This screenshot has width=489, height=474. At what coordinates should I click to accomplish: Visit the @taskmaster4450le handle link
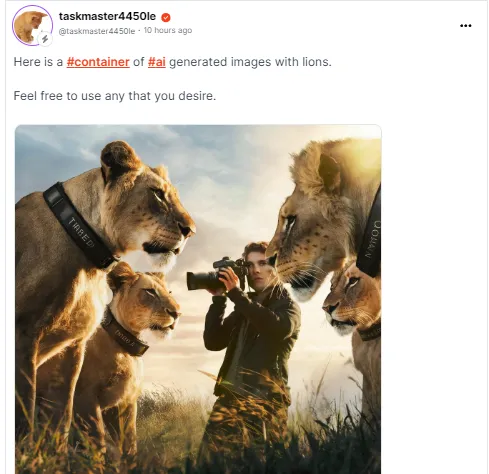pyautogui.click(x=97, y=31)
